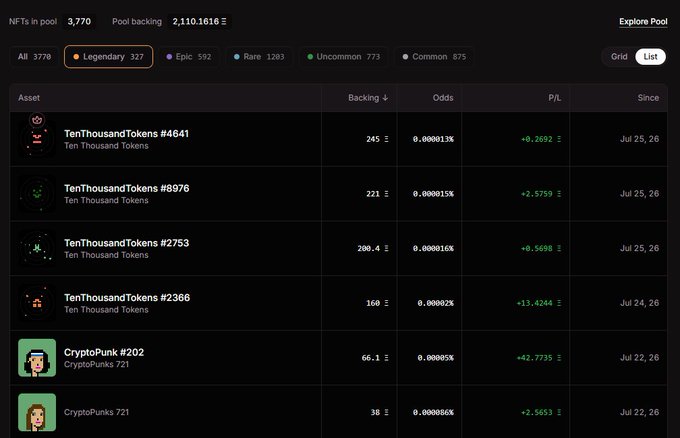The height and width of the screenshot is (438, 680).
Task: Select the 160 backing value
Action: (x=377, y=303)
